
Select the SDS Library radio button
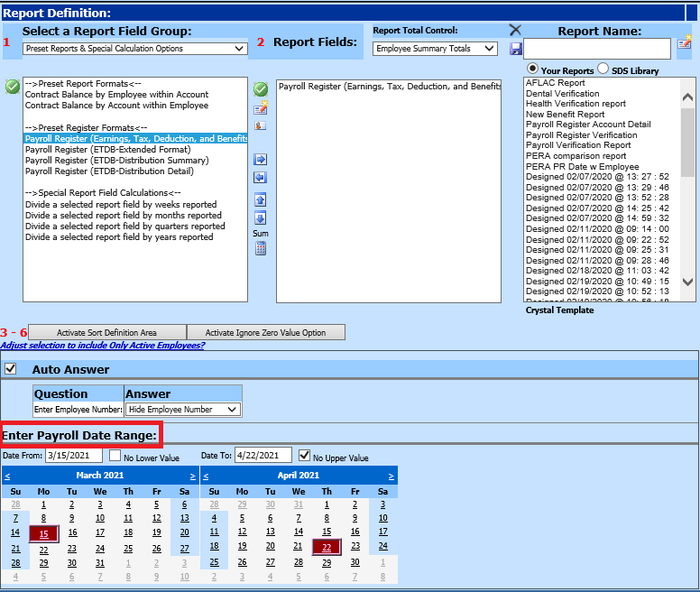pyautogui.click(x=603, y=69)
